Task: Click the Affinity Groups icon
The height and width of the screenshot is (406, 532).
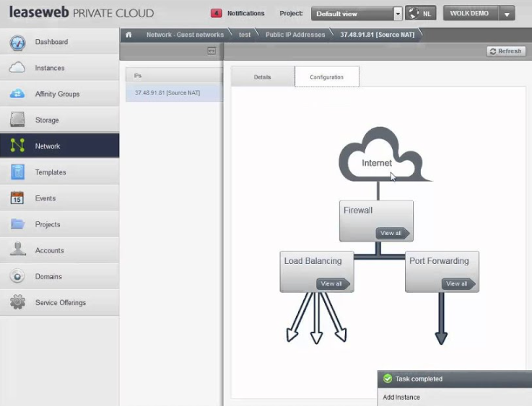Action: (x=17, y=94)
